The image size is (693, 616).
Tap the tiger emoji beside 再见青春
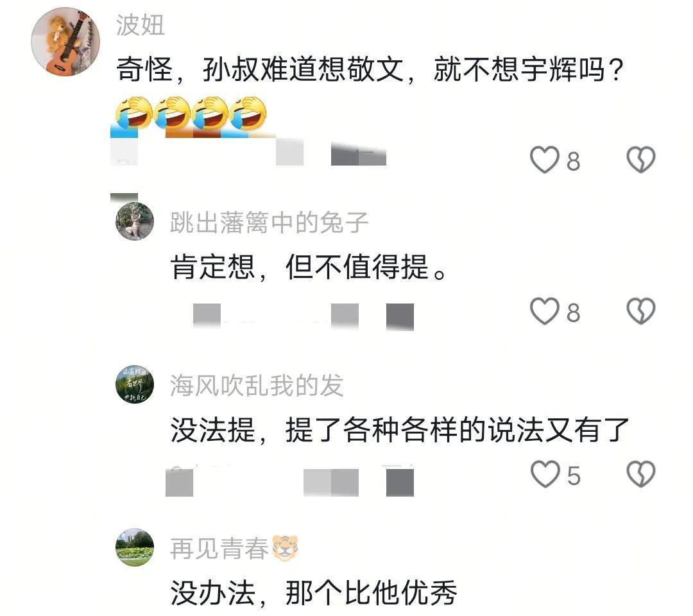click(x=285, y=548)
